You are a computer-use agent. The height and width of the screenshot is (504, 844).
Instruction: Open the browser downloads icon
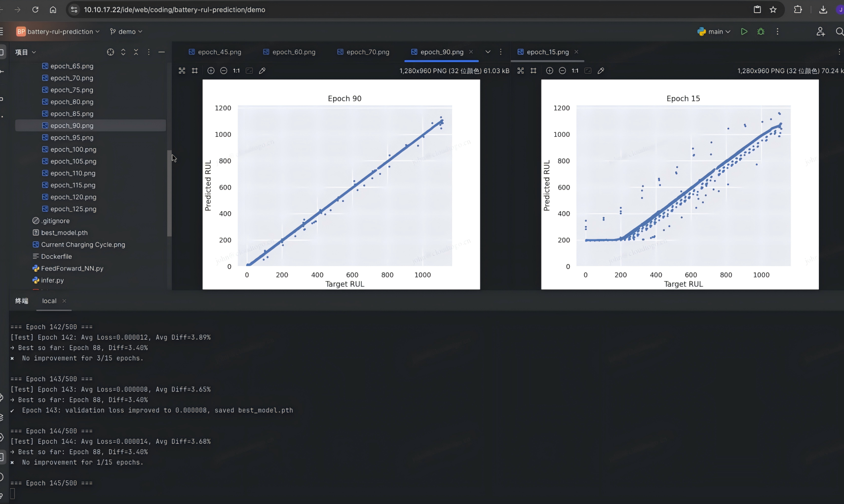823,9
